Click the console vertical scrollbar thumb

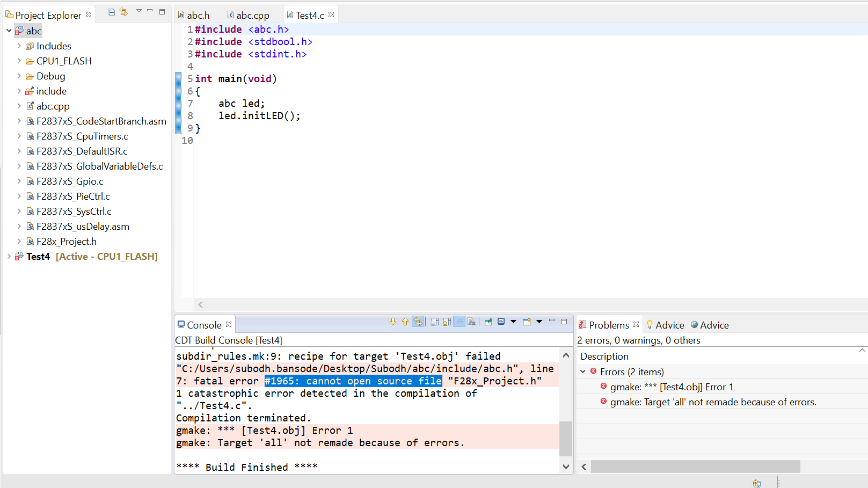click(566, 438)
